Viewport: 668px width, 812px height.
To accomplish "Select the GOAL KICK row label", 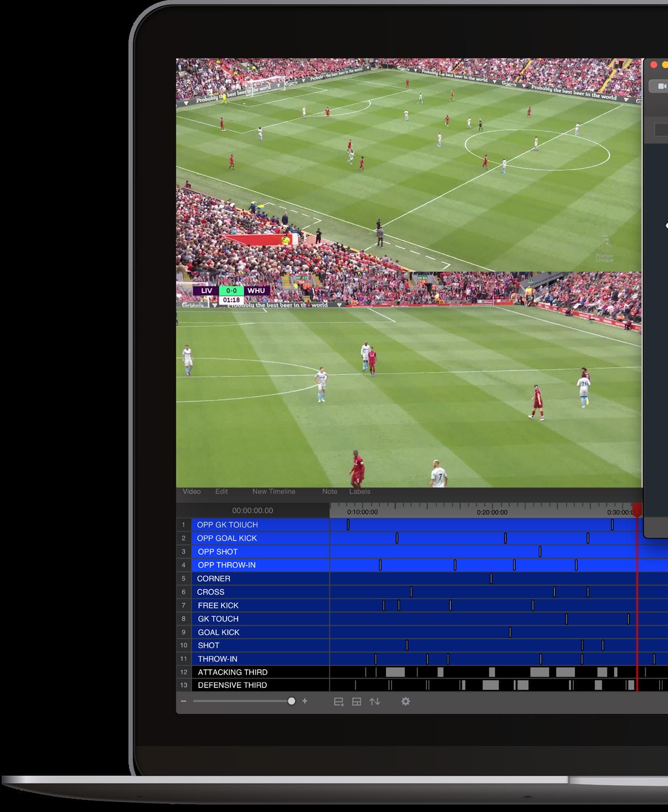I will (x=218, y=632).
